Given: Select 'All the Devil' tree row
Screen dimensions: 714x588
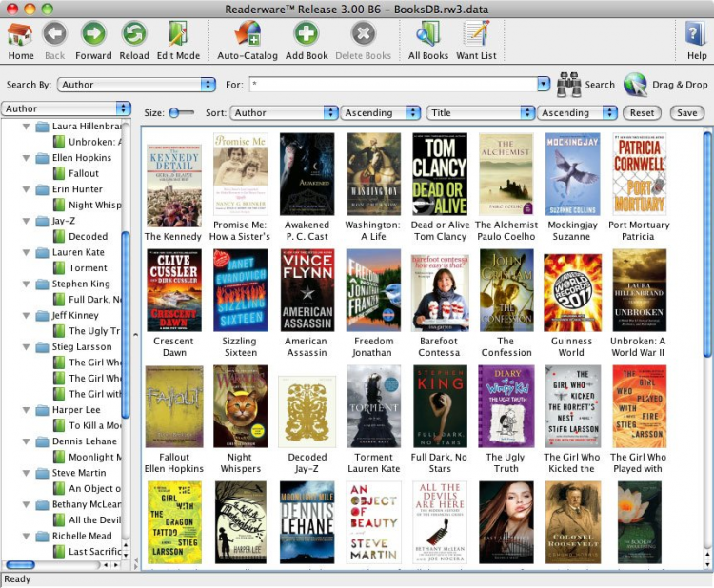Looking at the screenshot, I should coord(87,520).
